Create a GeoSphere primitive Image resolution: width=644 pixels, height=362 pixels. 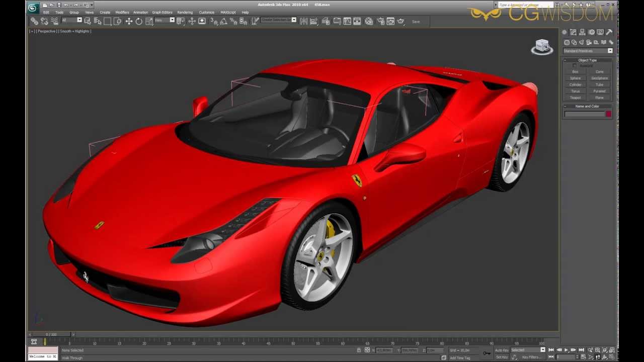click(x=600, y=78)
